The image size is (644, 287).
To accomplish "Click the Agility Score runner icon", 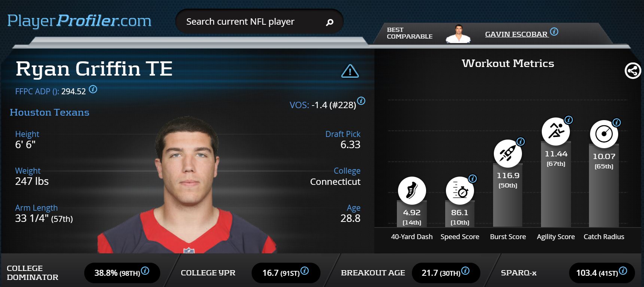I will click(x=556, y=132).
